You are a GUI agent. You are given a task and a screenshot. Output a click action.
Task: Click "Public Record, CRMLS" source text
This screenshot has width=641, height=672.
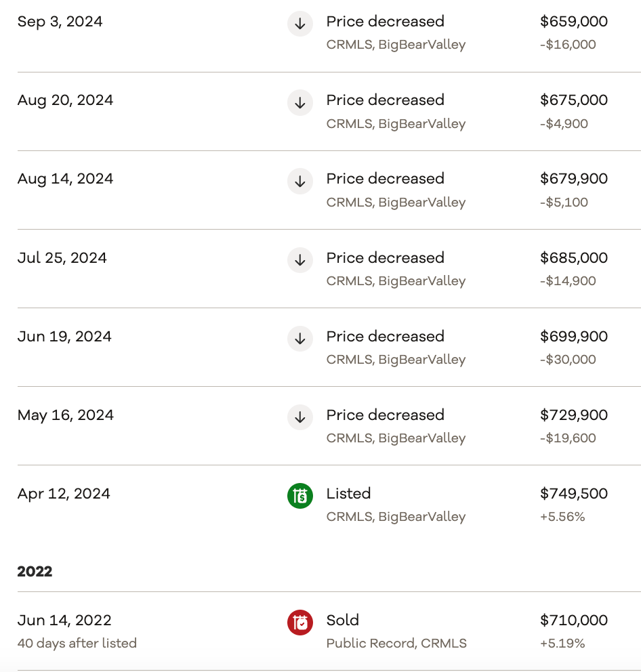click(396, 644)
